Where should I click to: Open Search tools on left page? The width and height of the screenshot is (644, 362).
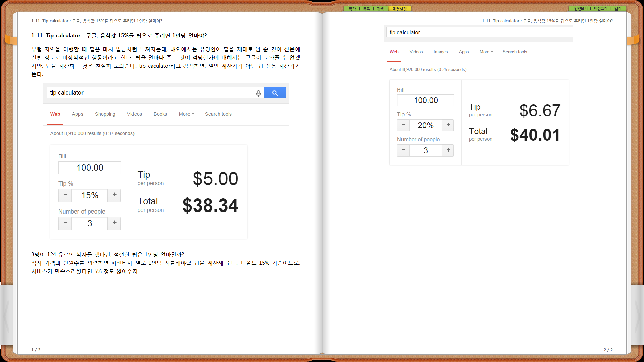coord(218,114)
